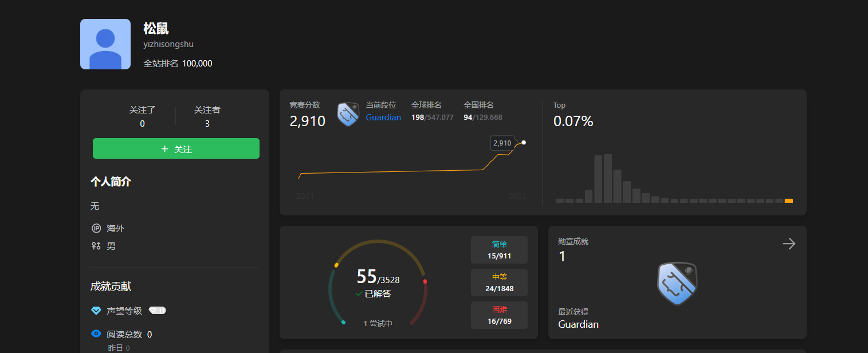Click the white end point on the rating line
The width and height of the screenshot is (868, 353).
click(524, 142)
